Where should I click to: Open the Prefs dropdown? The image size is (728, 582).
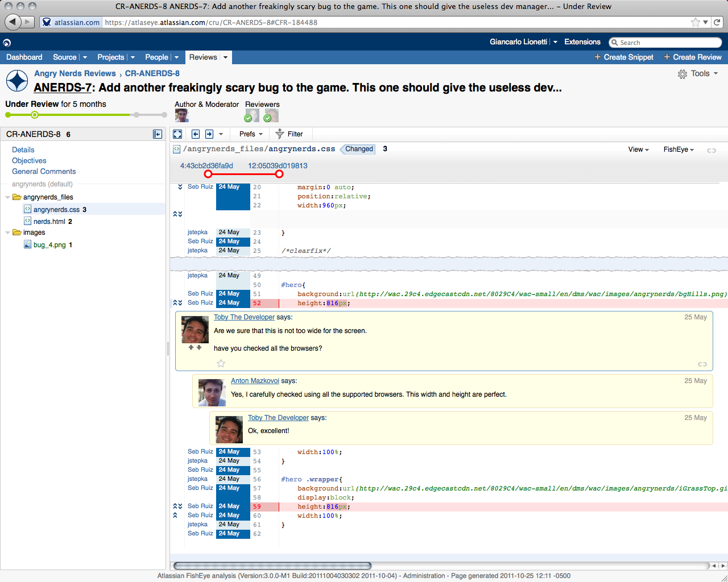point(251,134)
